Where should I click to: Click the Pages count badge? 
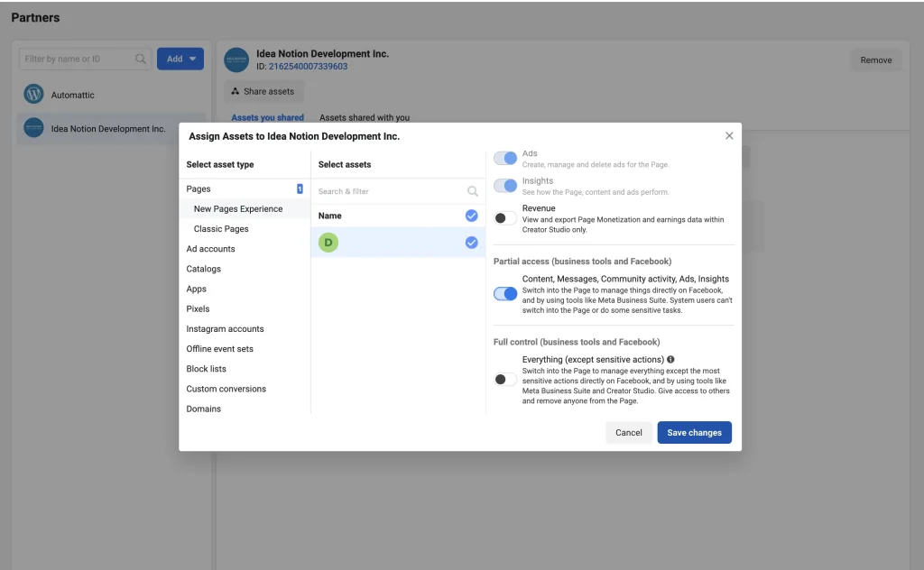[x=300, y=188]
